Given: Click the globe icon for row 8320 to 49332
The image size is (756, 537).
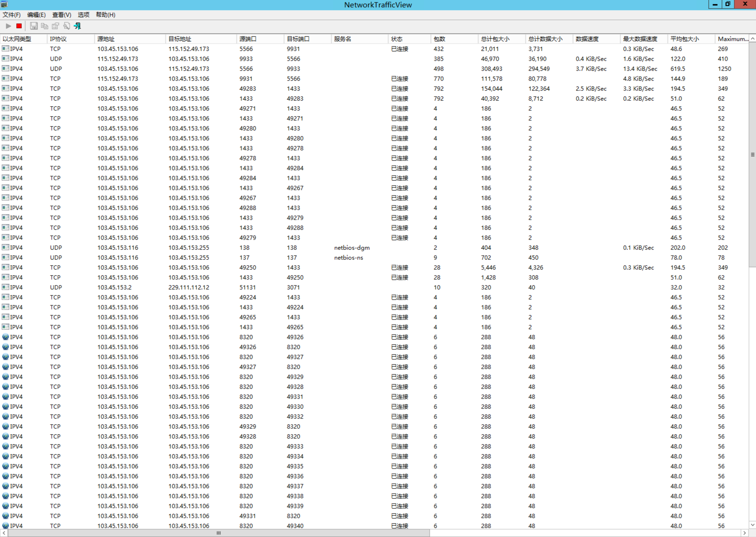Looking at the screenshot, I should [x=5, y=416].
